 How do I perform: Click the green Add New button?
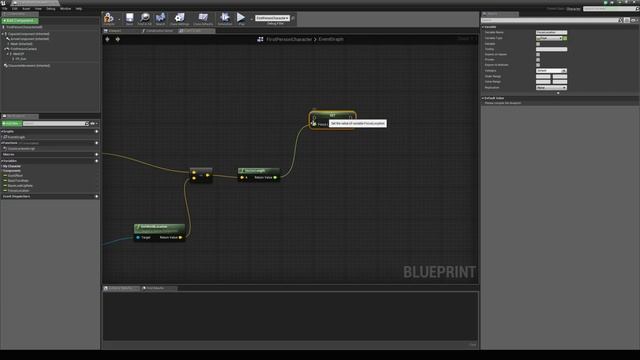(11, 123)
